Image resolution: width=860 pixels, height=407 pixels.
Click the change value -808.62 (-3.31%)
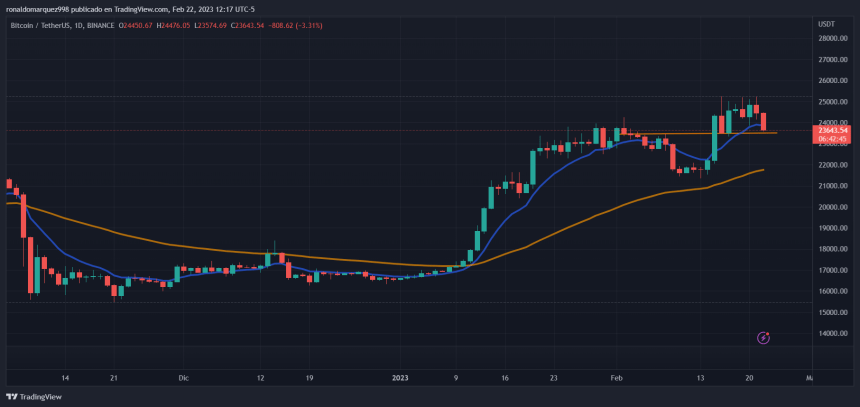tap(295, 25)
